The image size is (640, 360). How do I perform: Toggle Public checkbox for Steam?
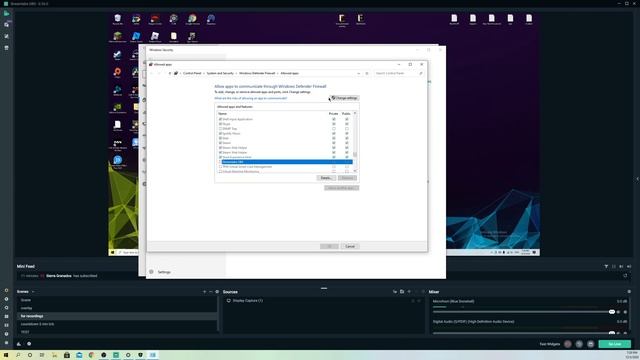pyautogui.click(x=347, y=143)
